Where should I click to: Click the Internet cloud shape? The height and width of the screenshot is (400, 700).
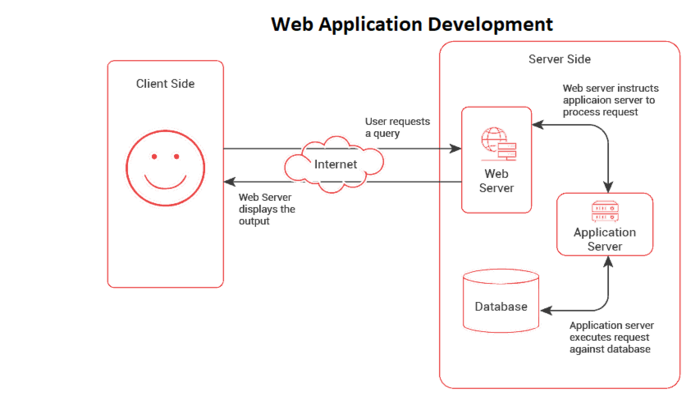[334, 163]
